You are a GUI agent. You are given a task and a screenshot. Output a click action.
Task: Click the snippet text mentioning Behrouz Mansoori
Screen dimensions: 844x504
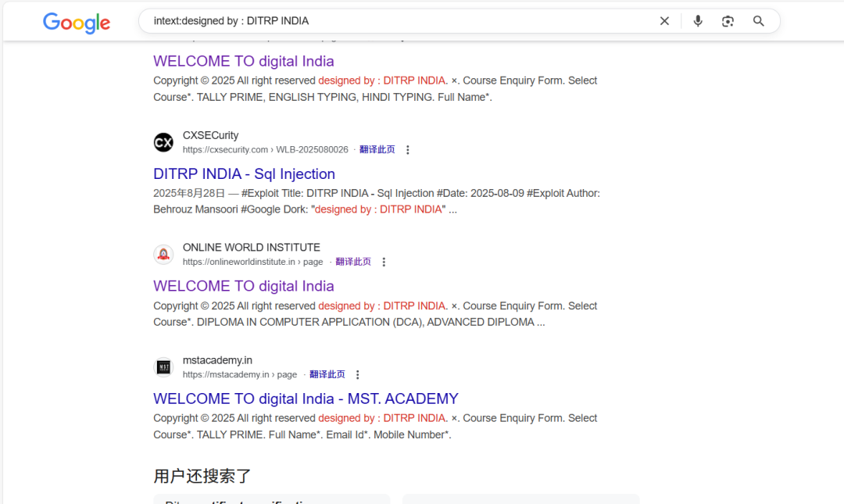[377, 202]
